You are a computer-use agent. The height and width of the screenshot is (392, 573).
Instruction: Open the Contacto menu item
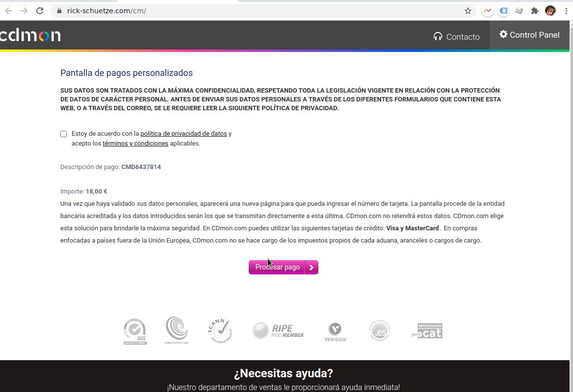click(456, 36)
